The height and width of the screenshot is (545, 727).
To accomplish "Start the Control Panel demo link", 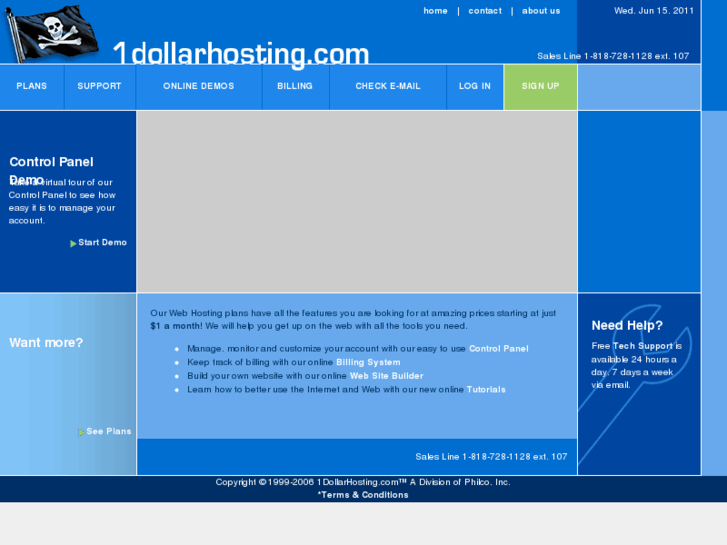I will click(102, 243).
